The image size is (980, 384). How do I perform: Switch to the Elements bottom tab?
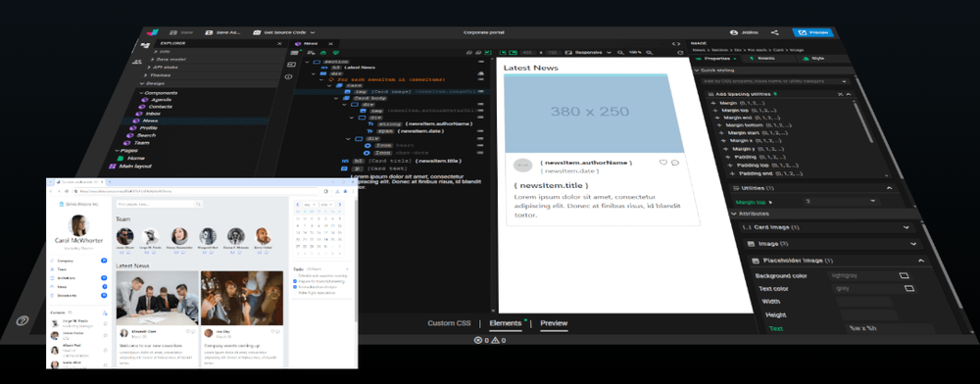point(505,323)
